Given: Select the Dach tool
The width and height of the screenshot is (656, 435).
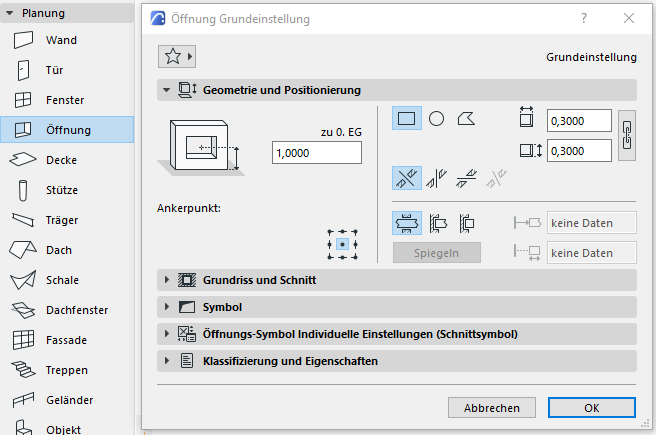Looking at the screenshot, I should pyautogui.click(x=60, y=250).
